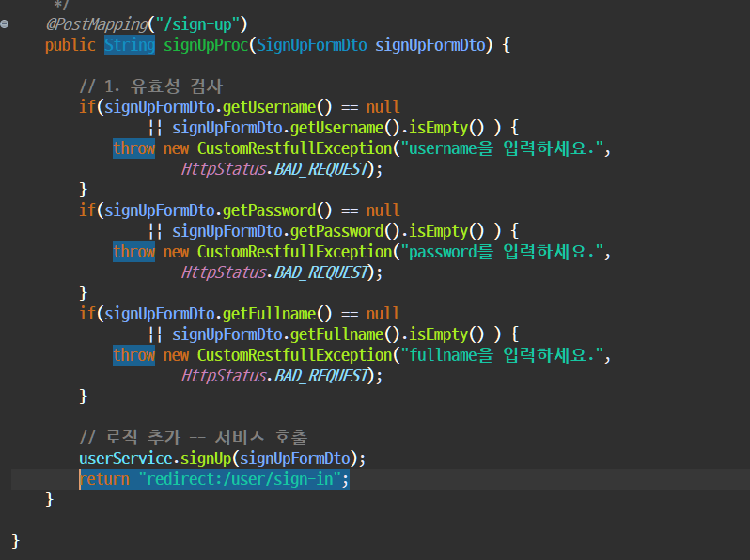Select the highlighted String return type
750x560 pixels.
130,45
